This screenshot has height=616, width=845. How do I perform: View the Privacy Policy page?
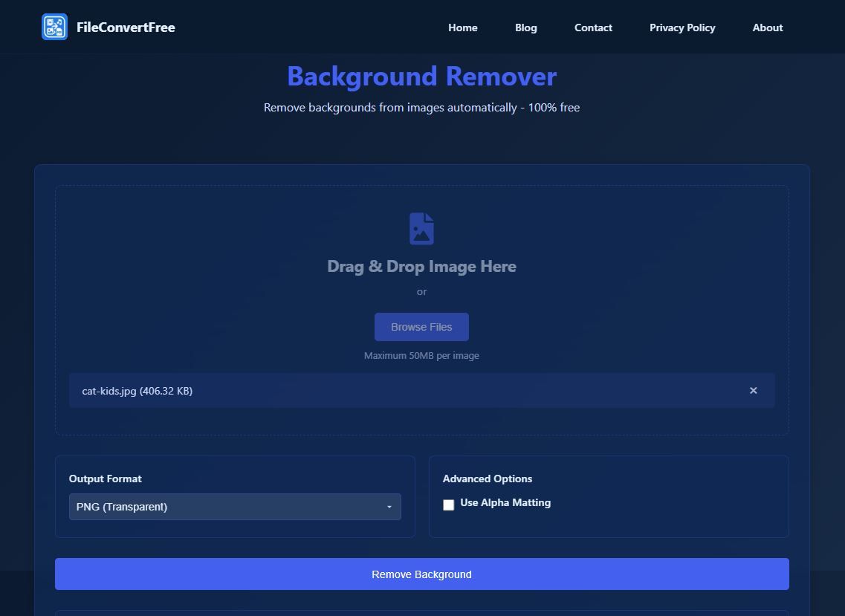[x=681, y=27]
